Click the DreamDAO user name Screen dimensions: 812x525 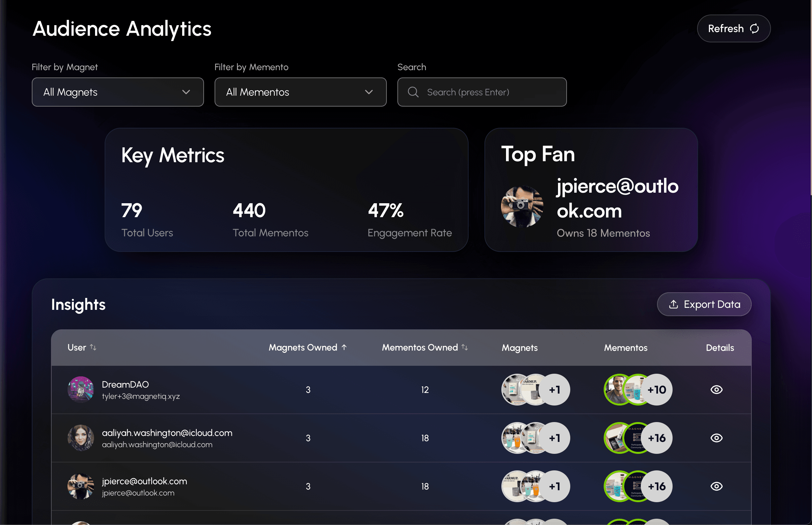tap(125, 385)
